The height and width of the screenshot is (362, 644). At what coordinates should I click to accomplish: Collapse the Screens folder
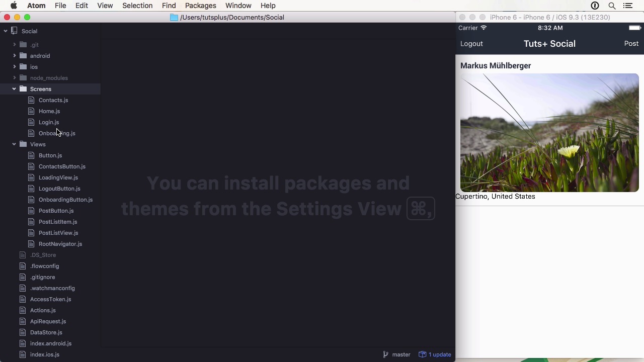tap(14, 89)
